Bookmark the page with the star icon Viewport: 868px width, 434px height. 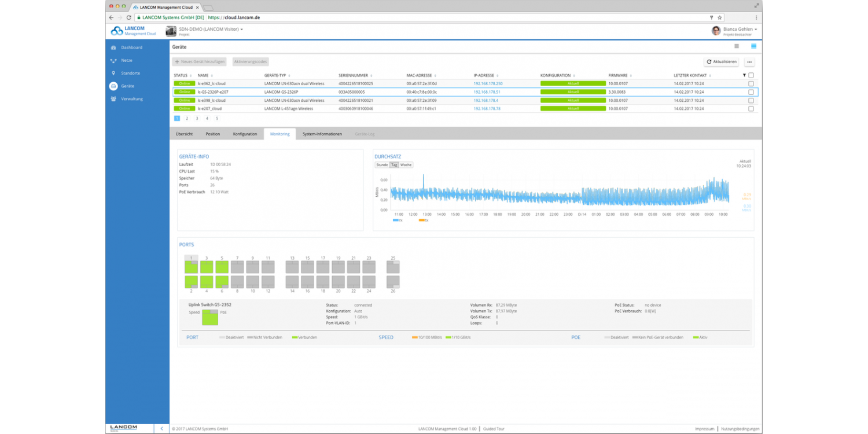[720, 17]
